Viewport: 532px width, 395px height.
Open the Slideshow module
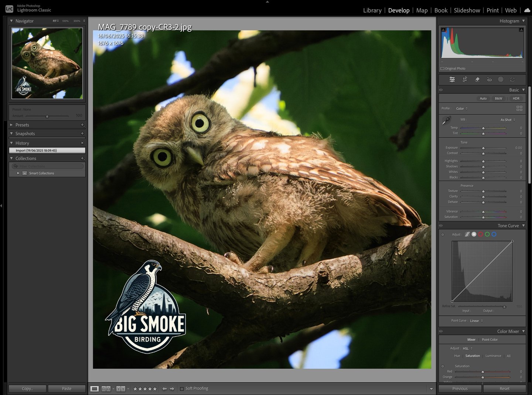[x=467, y=10]
